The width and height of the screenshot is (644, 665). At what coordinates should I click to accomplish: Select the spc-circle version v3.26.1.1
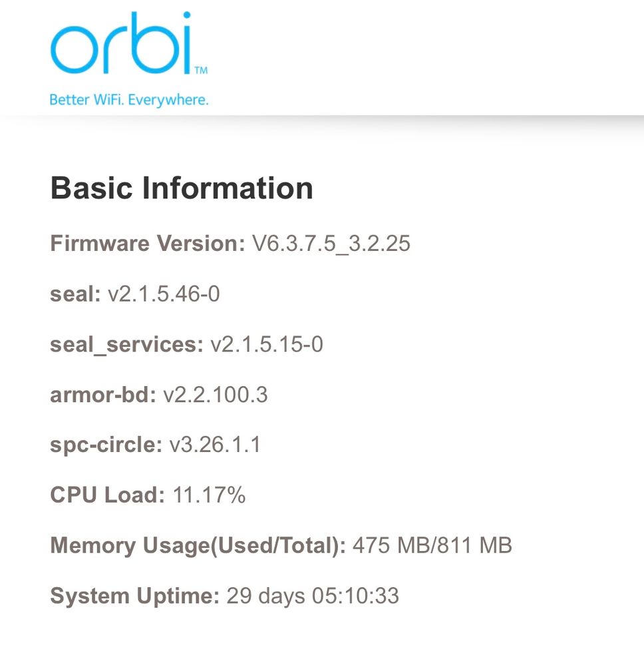215,445
